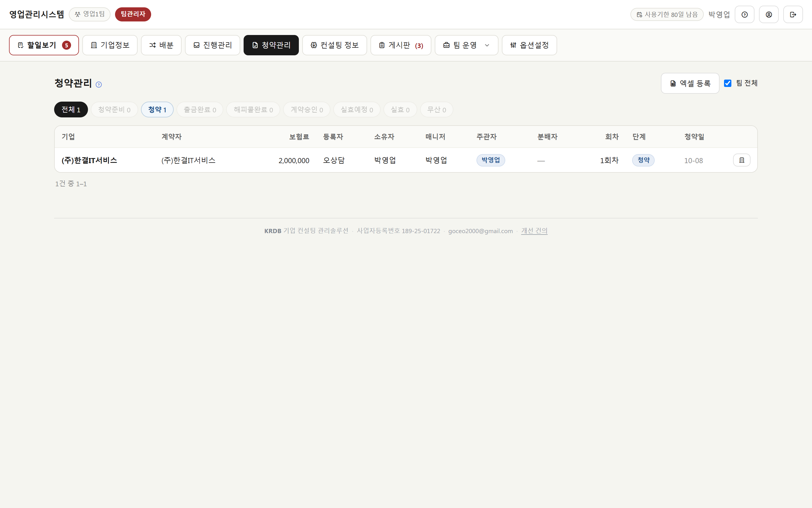812x508 pixels.
Task: Click the info icon beside 청약관리 title
Action: pos(99,85)
